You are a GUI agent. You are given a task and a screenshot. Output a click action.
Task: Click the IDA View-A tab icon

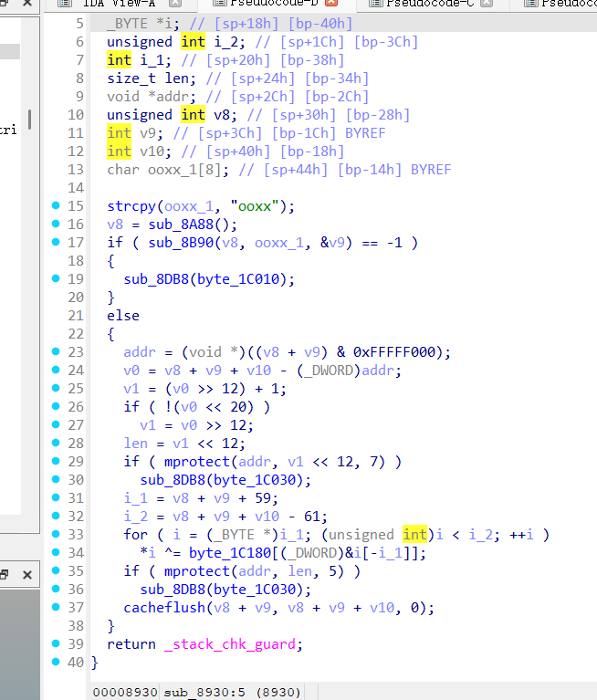pyautogui.click(x=64, y=4)
